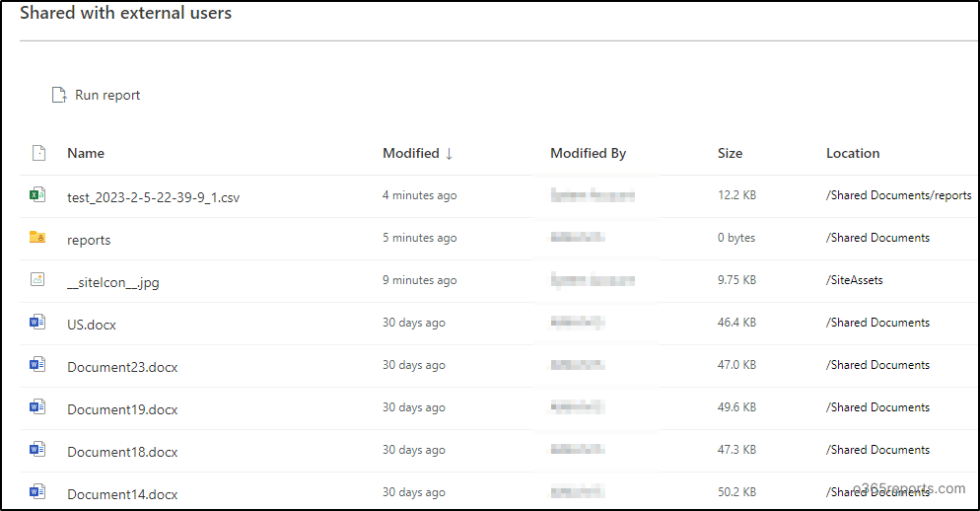Sort by the Size column header
The image size is (980, 511).
click(x=730, y=153)
